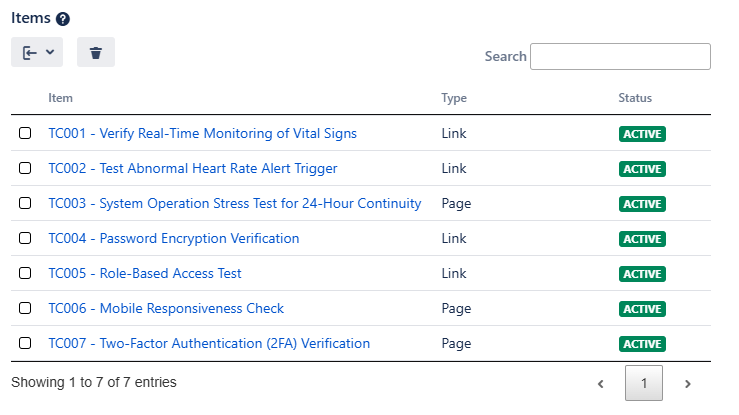Viewport: 739px width, 415px height.
Task: Tick the checkbox for TC003
Action: pyautogui.click(x=25, y=204)
